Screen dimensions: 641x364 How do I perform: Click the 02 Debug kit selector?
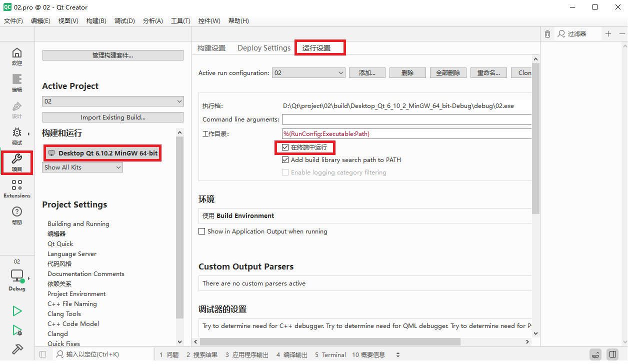[x=17, y=275]
